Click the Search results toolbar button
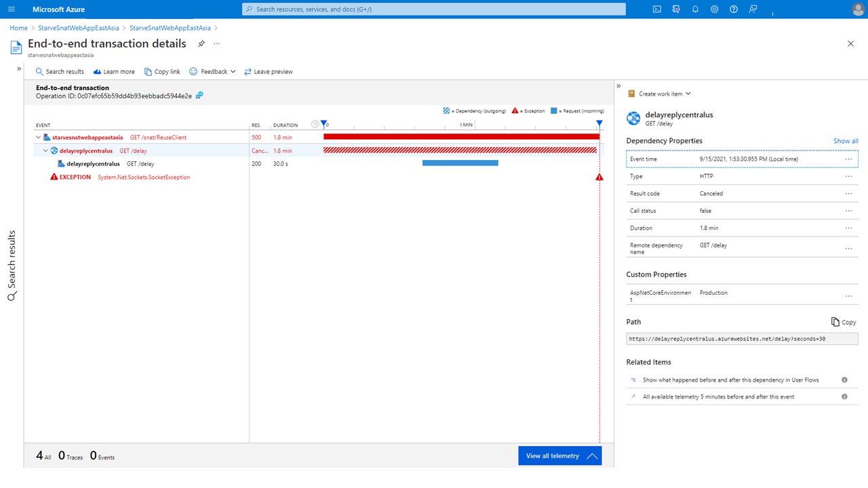Viewport: 868px width, 488px height. [x=60, y=72]
